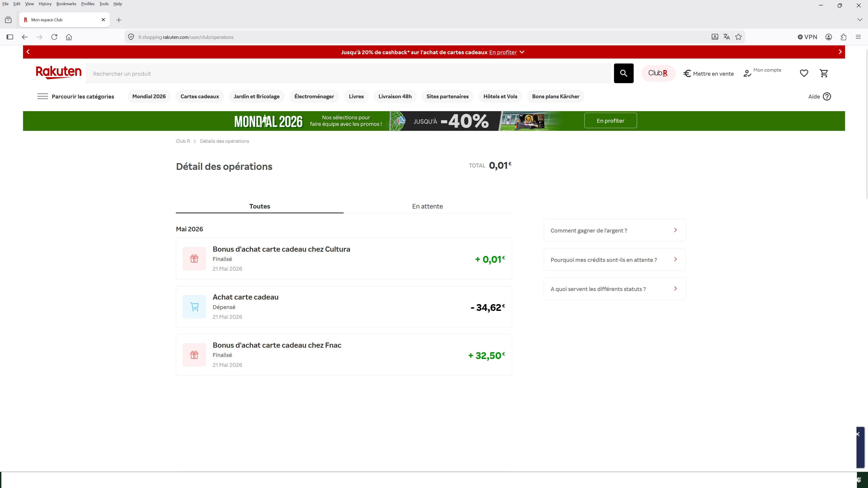Screen dimensions: 868x488
Task: Close the floating side widget
Action: (x=858, y=434)
